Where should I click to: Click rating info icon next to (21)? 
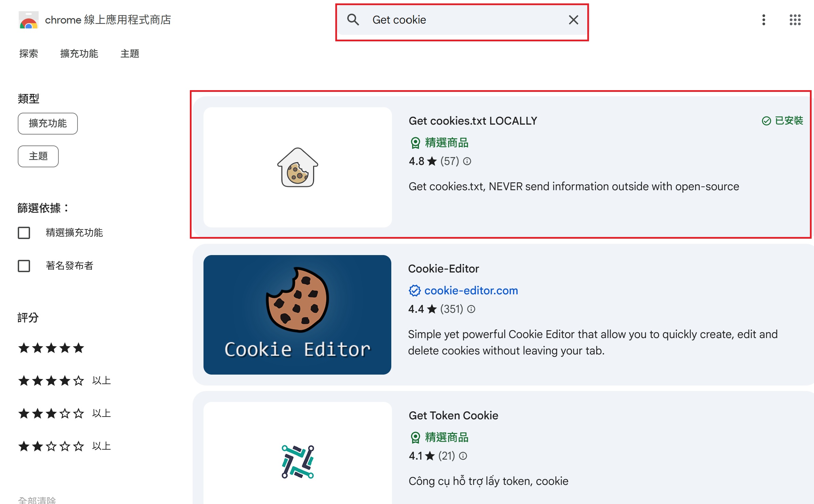pyautogui.click(x=463, y=456)
